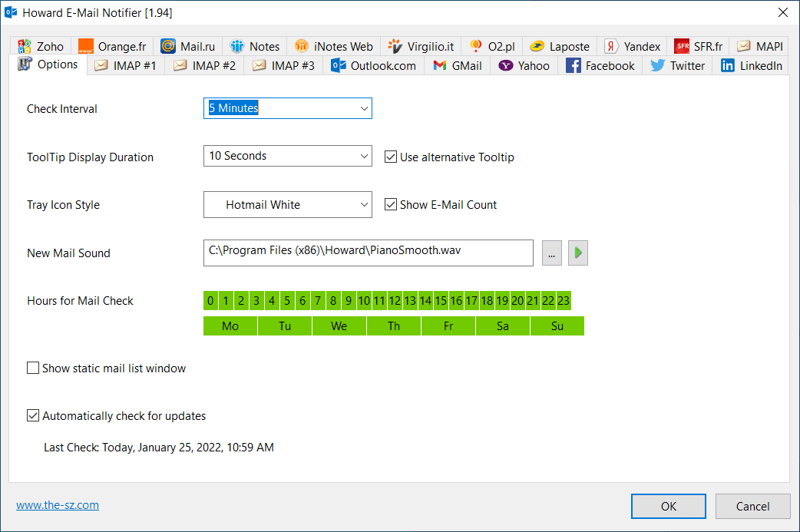Open the GMail tab

pos(457,66)
